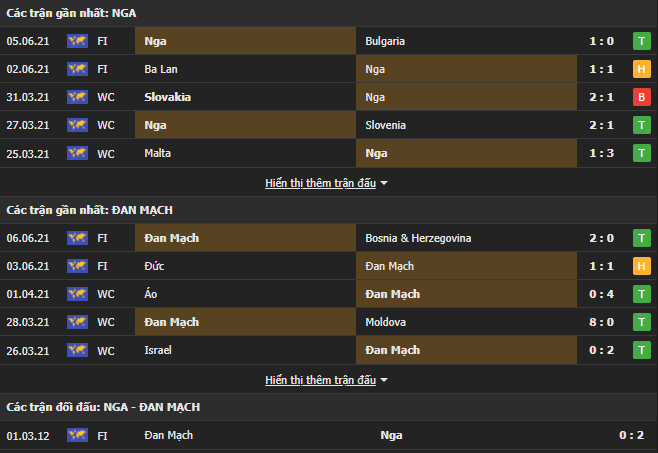
Task: Click red B badge on Slovakia match
Action: (x=640, y=97)
